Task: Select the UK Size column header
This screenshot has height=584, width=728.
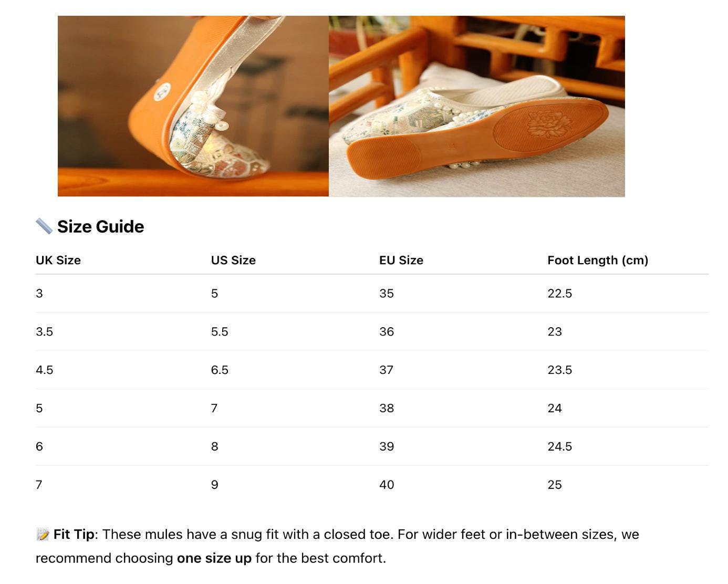Action: click(58, 260)
